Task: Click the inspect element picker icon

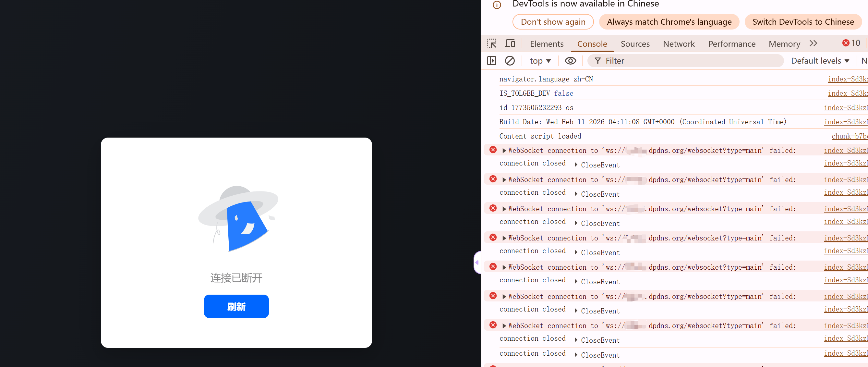Action: click(492, 43)
